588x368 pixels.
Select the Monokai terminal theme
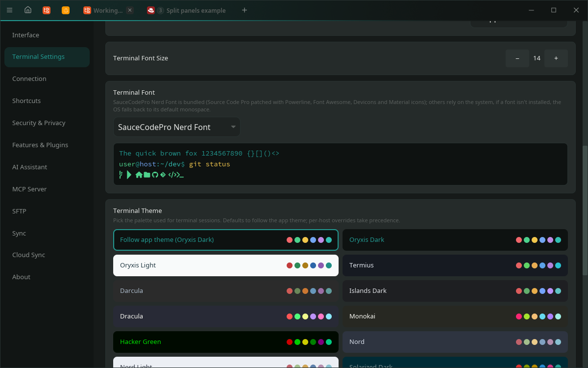pyautogui.click(x=455, y=316)
